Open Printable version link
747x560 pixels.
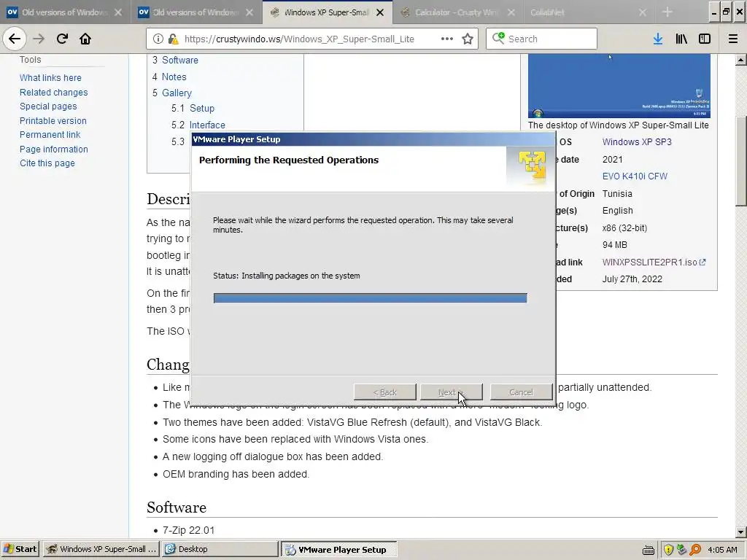click(53, 121)
